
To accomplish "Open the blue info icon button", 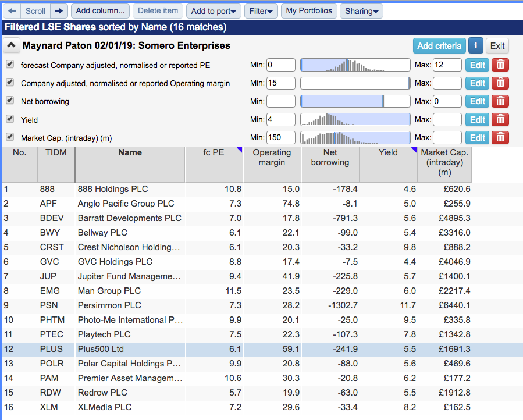I will click(x=476, y=46).
